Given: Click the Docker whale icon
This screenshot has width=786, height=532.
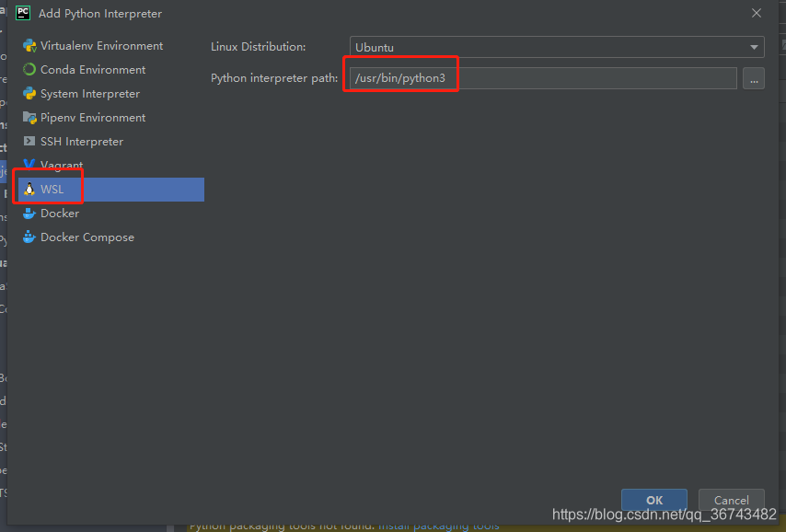Looking at the screenshot, I should click(29, 214).
